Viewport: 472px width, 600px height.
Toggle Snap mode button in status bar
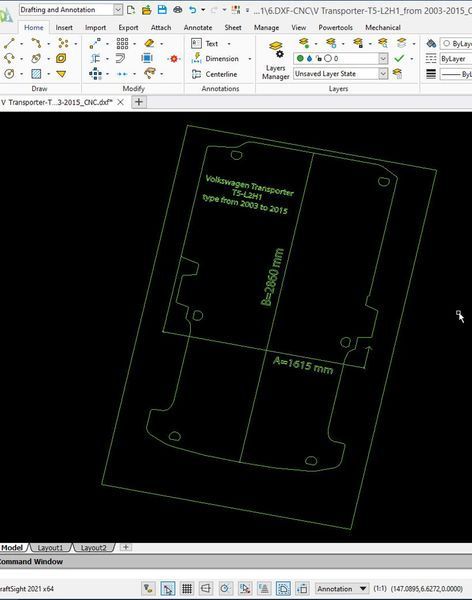pos(168,589)
